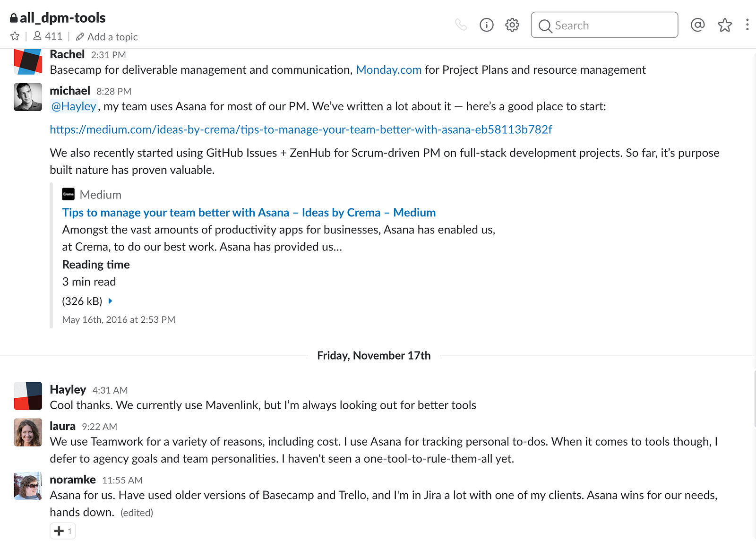Open starred items from header star
Image resolution: width=756 pixels, height=541 pixels.
[725, 25]
